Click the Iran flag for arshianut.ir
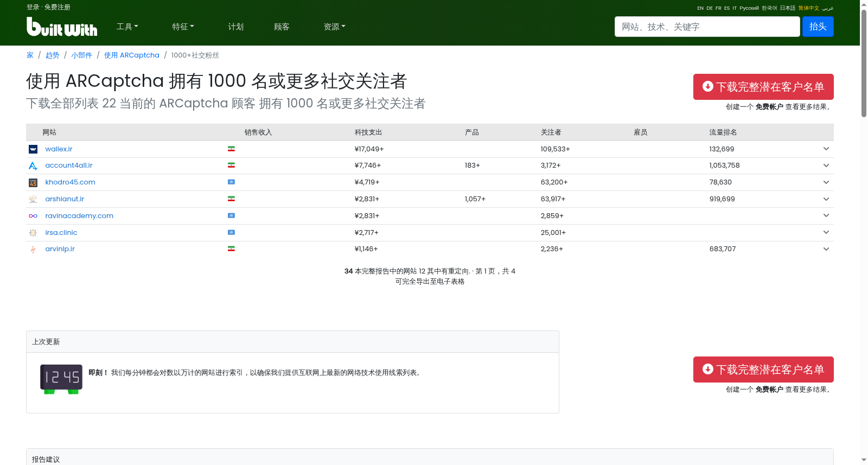The width and height of the screenshot is (868, 465). click(231, 199)
